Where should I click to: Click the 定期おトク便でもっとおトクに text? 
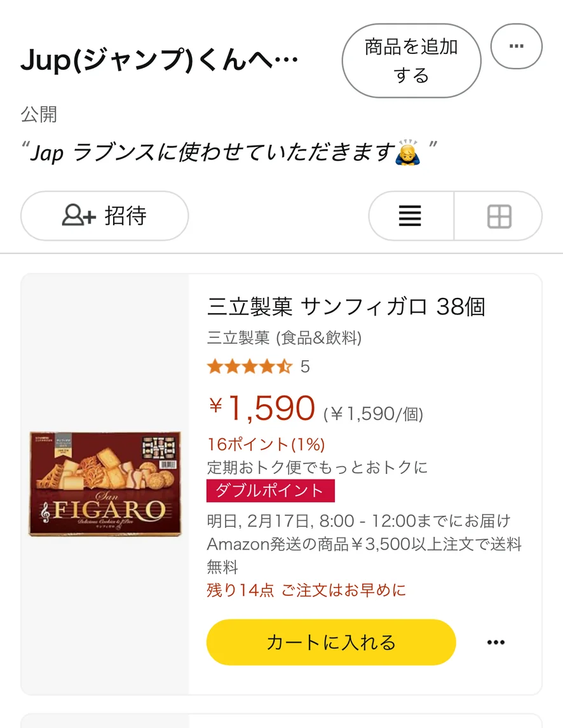tap(318, 468)
